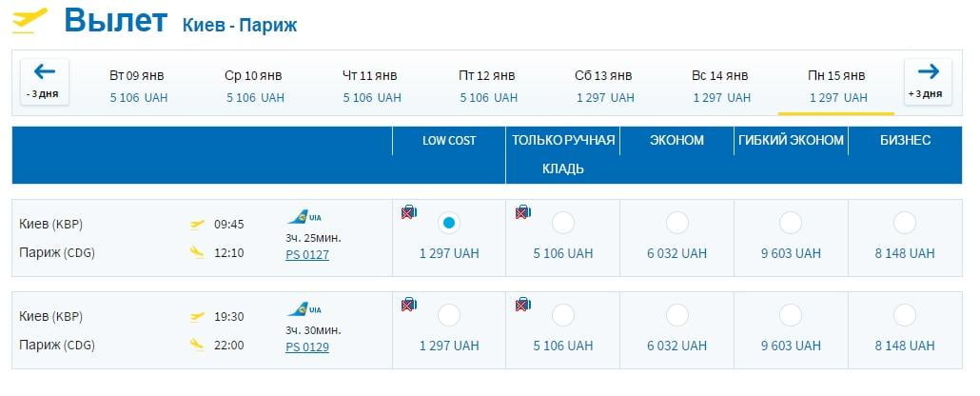Screen dimensions: 980x396
Task: Click Париж (CDG) in the PS 0127 row
Action: click(x=57, y=253)
